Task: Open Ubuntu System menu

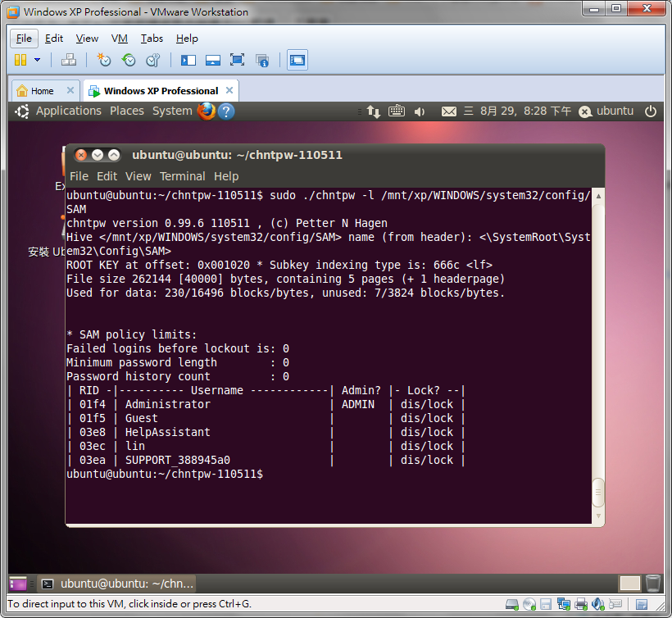Action: click(172, 111)
